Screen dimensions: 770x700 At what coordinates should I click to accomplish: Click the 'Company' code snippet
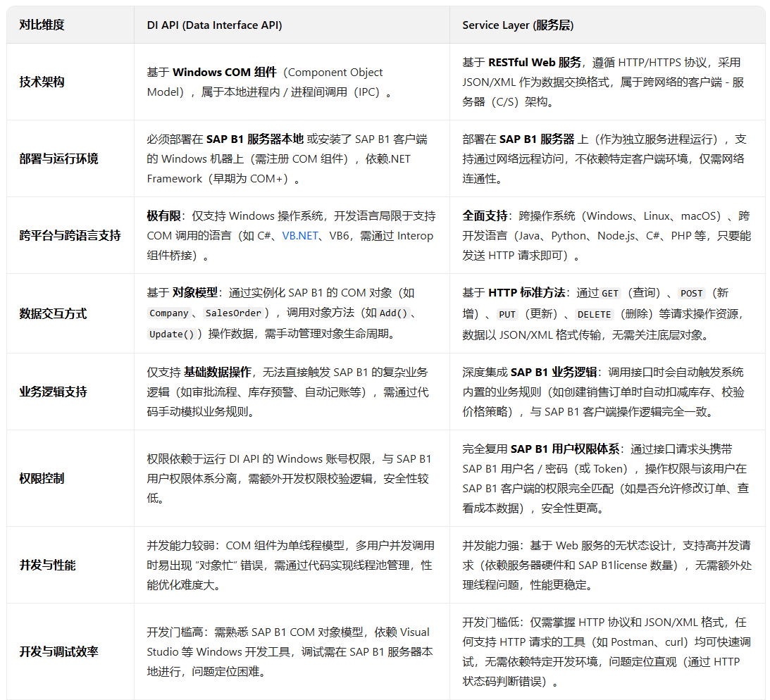169,313
